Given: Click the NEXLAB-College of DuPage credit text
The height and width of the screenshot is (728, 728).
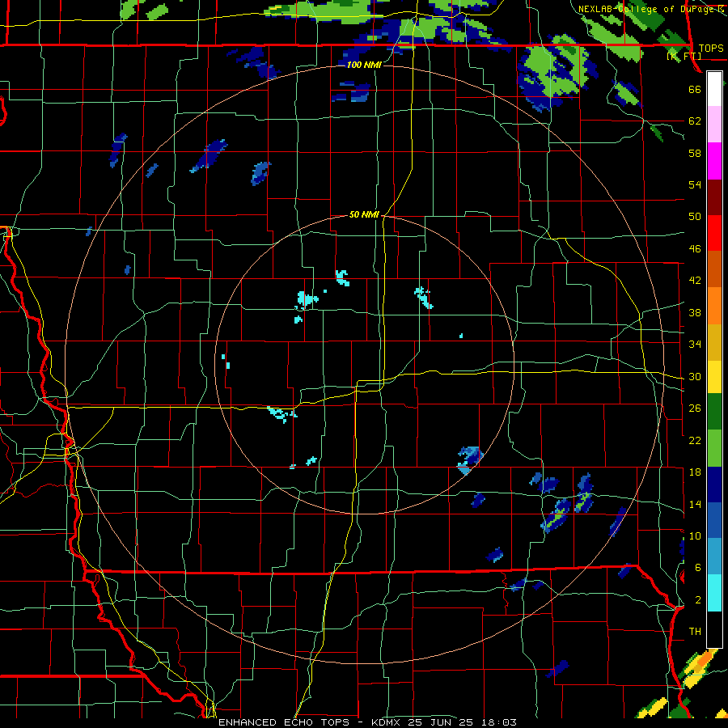Looking at the screenshot, I should tap(646, 9).
